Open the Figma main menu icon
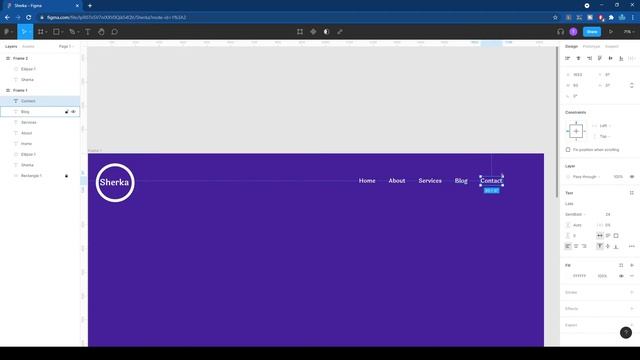The height and width of the screenshot is (360, 640). [7, 31]
